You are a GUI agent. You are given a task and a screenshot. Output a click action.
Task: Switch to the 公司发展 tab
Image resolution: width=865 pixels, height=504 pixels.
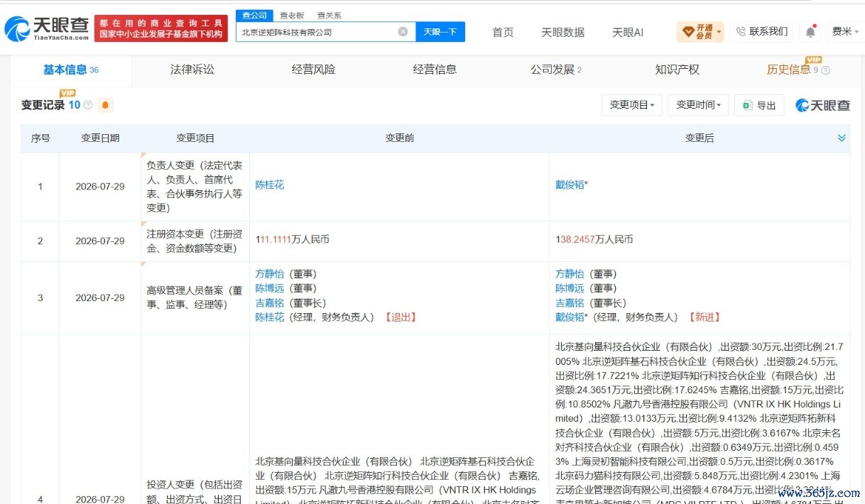[x=556, y=70]
